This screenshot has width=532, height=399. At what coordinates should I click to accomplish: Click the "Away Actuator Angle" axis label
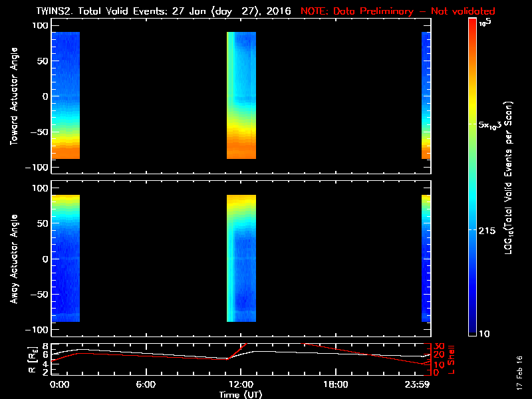[14, 259]
